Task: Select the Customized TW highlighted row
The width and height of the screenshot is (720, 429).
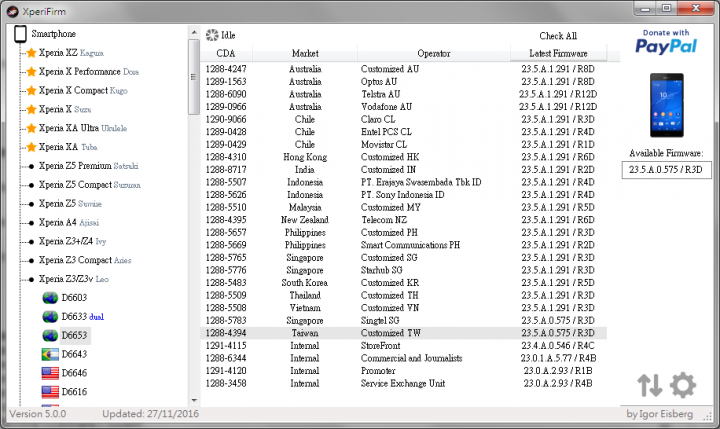Action: point(404,333)
